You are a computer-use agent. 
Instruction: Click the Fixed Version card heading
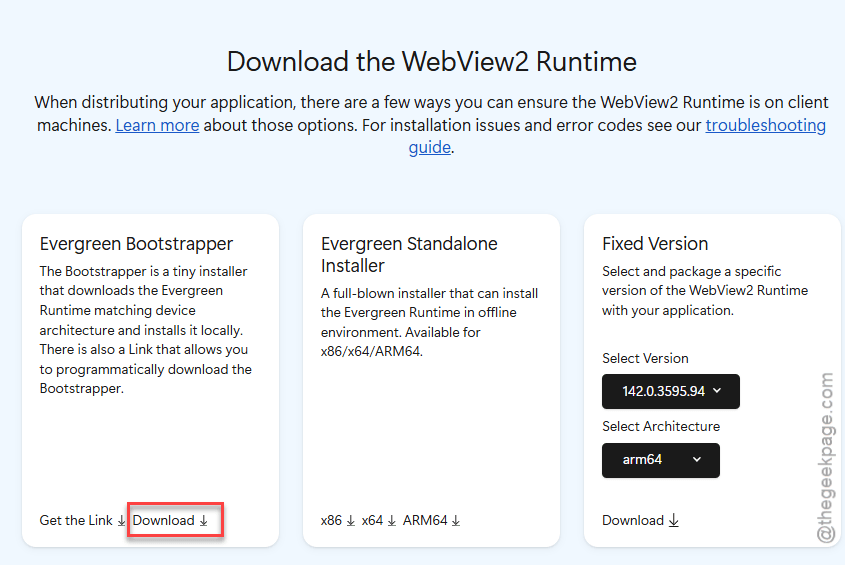655,244
